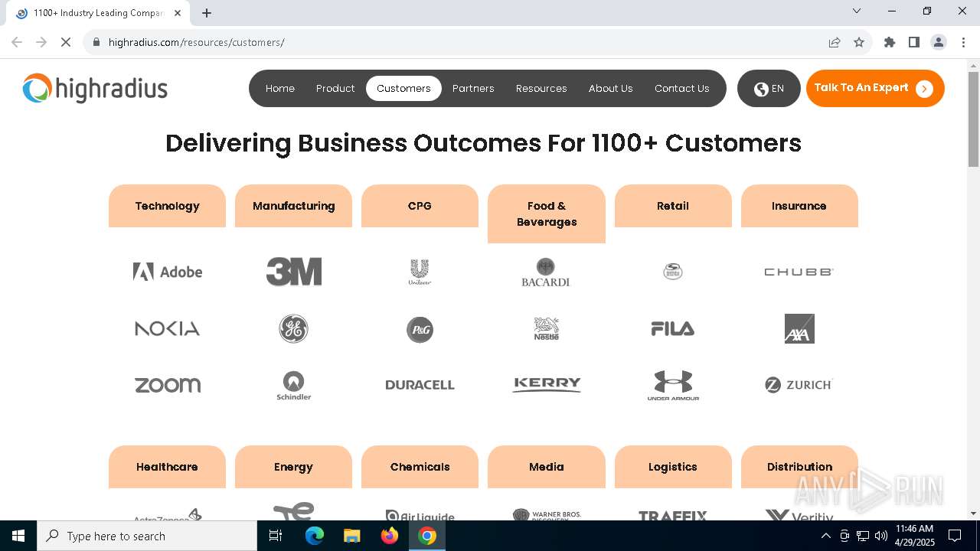
Task: Open the Windows Start menu
Action: (18, 536)
